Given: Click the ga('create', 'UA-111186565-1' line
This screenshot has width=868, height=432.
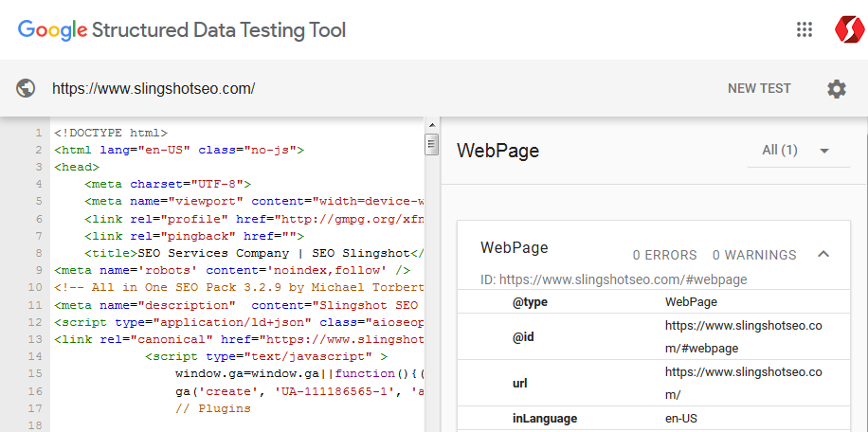Looking at the screenshot, I should coord(299,391).
